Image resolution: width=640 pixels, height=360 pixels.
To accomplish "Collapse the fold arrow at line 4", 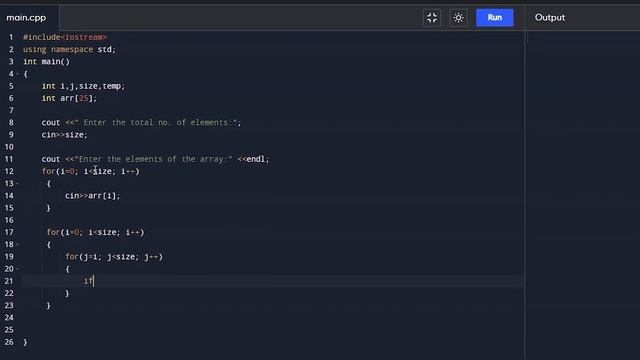I will coord(18,74).
